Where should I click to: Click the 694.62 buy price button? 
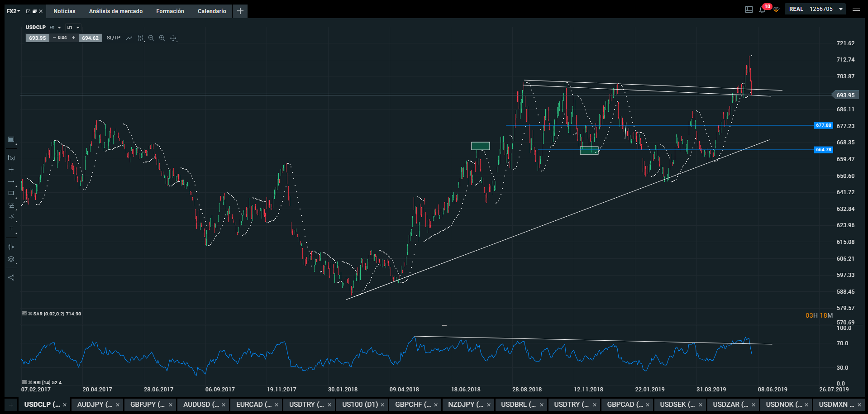(90, 38)
